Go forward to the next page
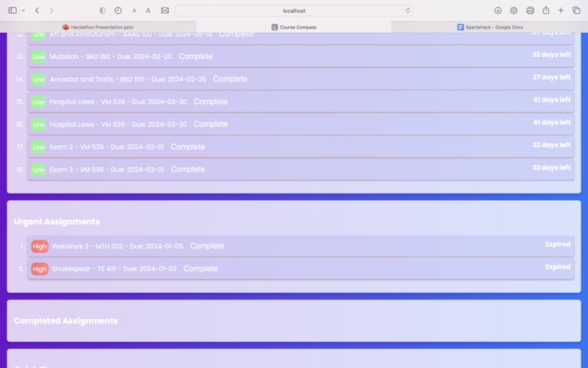 pyautogui.click(x=51, y=10)
